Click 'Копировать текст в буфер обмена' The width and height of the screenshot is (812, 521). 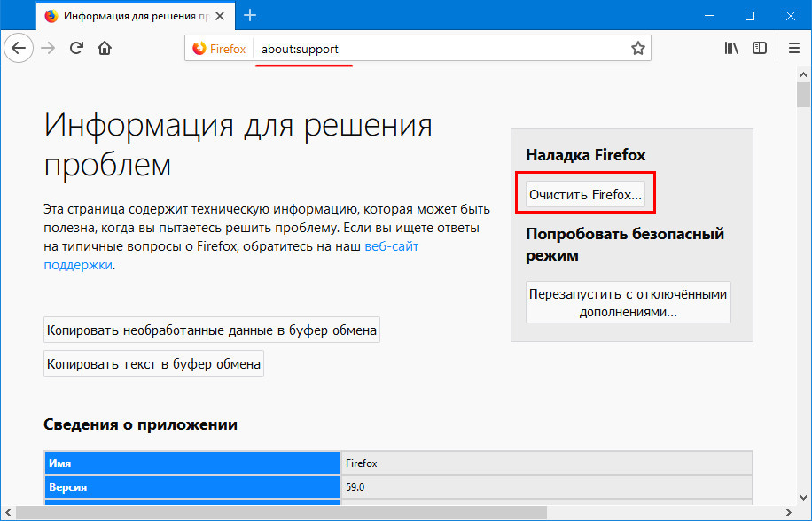pos(153,363)
